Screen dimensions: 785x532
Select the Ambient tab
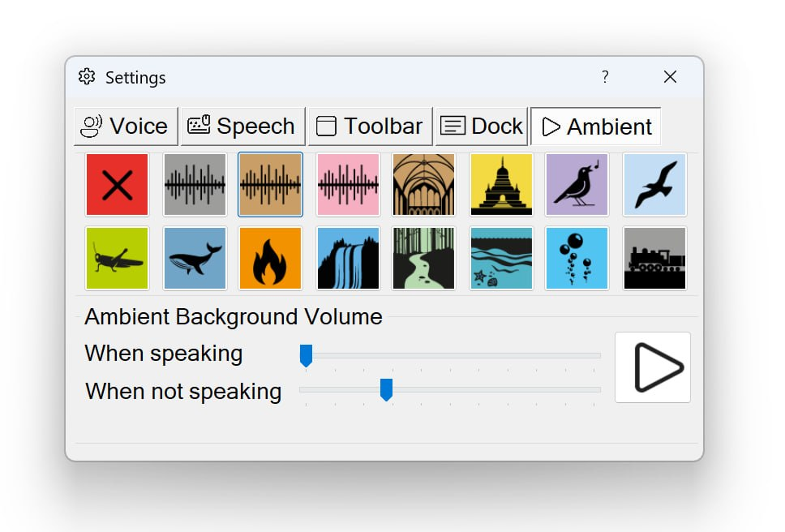point(596,127)
